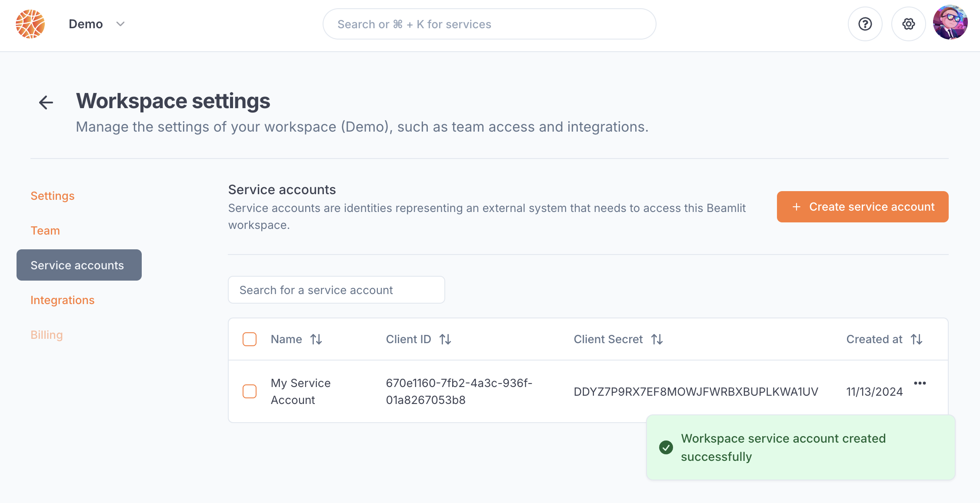Check the My Service Account row checkbox
This screenshot has width=980, height=503.
click(x=250, y=391)
